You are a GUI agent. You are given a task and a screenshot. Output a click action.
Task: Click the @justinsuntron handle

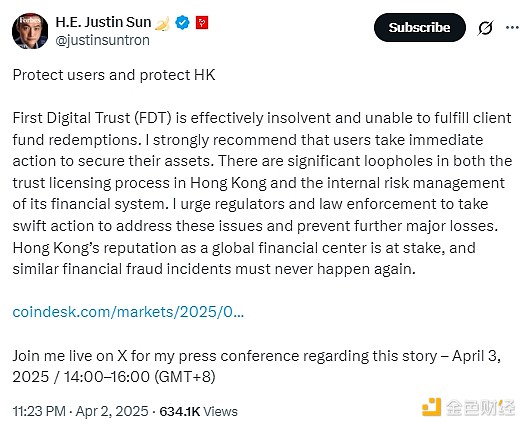coord(102,41)
